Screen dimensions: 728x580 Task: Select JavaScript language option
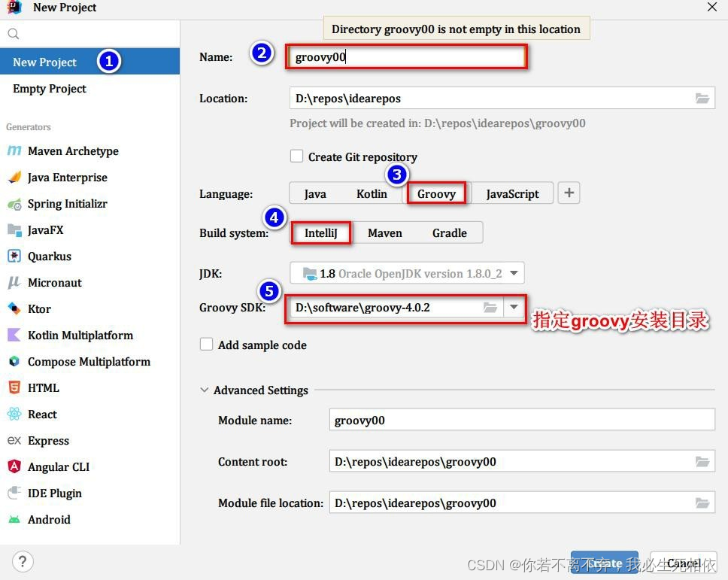(513, 193)
